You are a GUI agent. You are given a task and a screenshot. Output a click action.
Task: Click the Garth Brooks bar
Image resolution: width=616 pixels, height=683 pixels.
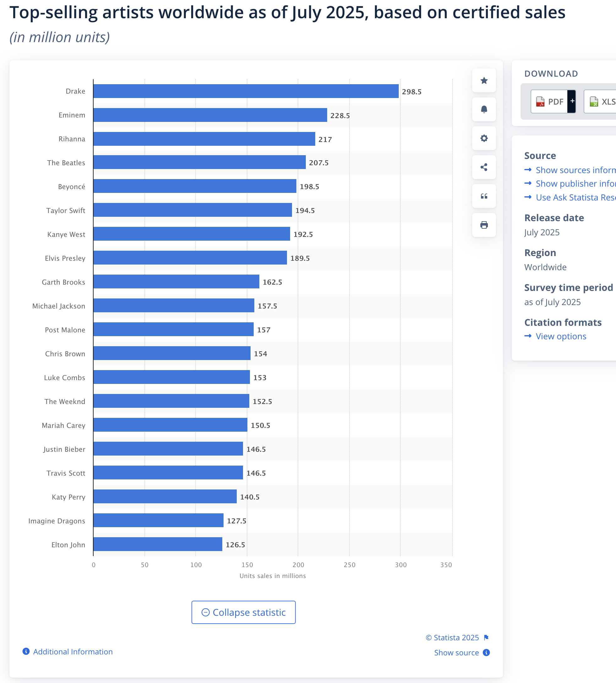click(x=176, y=282)
